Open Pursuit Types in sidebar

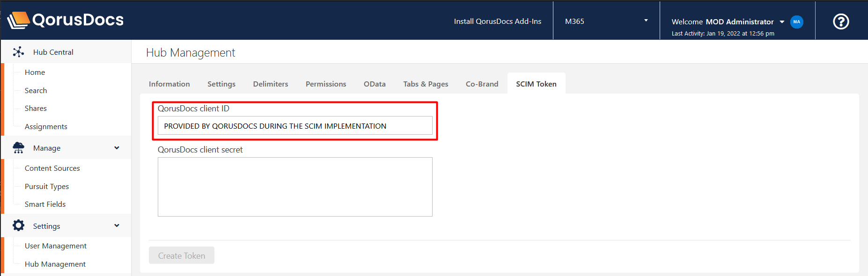click(x=47, y=186)
